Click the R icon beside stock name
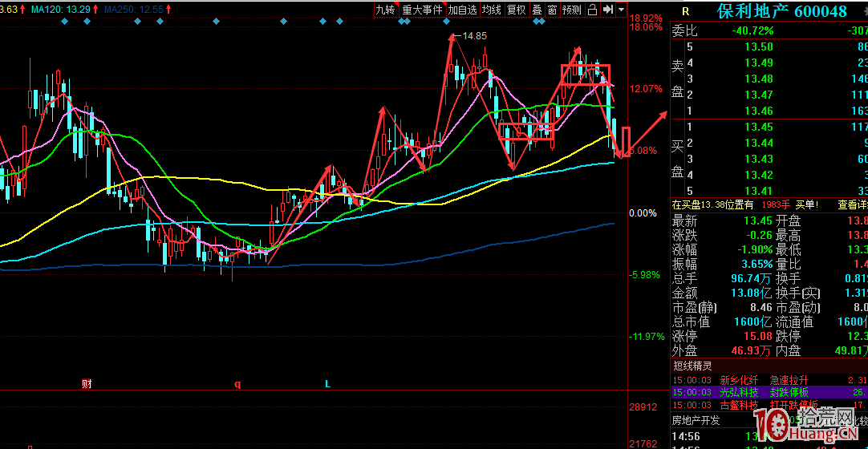868x449 pixels. [685, 11]
